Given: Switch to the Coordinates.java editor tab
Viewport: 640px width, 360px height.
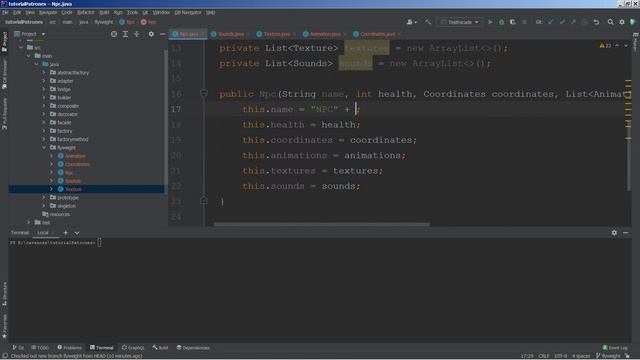Looking at the screenshot, I should (x=378, y=34).
